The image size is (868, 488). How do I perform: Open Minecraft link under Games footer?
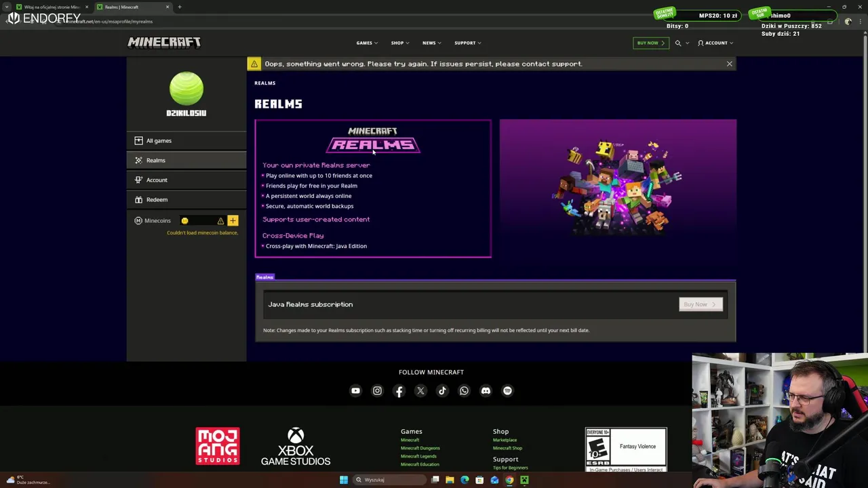tap(410, 440)
